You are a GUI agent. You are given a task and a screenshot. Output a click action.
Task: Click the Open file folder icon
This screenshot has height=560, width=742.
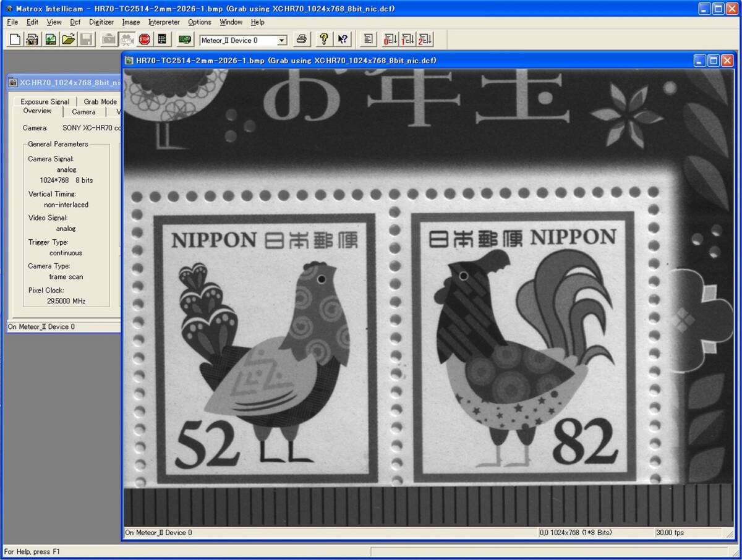coord(68,40)
